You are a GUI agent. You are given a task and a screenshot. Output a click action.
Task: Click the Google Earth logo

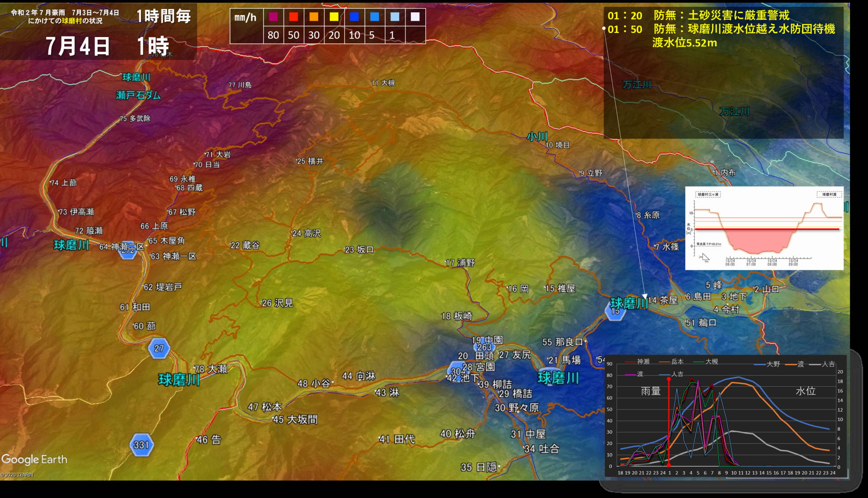pyautogui.click(x=34, y=460)
